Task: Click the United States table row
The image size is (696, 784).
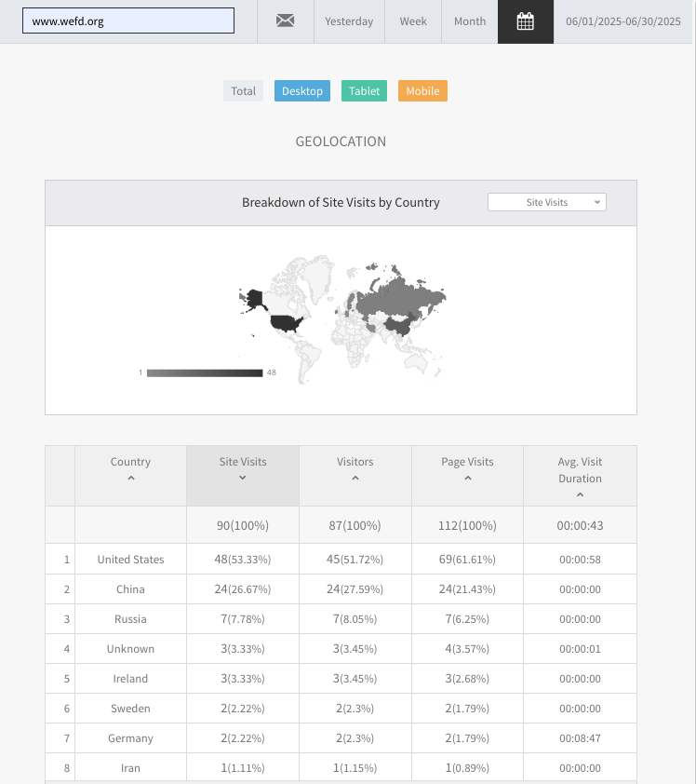Action: tap(130, 560)
